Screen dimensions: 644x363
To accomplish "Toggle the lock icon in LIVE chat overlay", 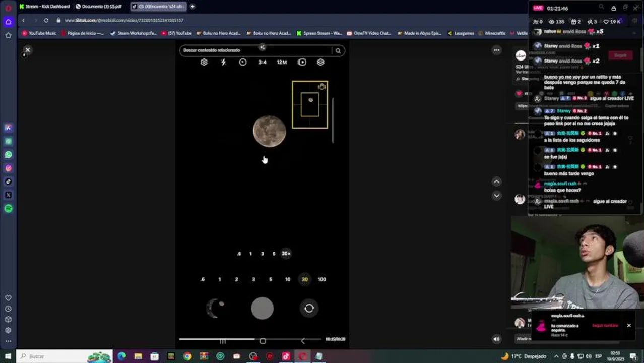I will (x=613, y=8).
